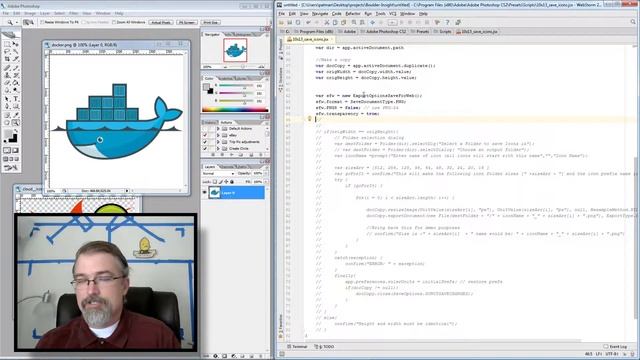Toggle the Create Circle action set checkbox
Viewport: 640px width, 360px height.
pyautogui.click(x=205, y=148)
